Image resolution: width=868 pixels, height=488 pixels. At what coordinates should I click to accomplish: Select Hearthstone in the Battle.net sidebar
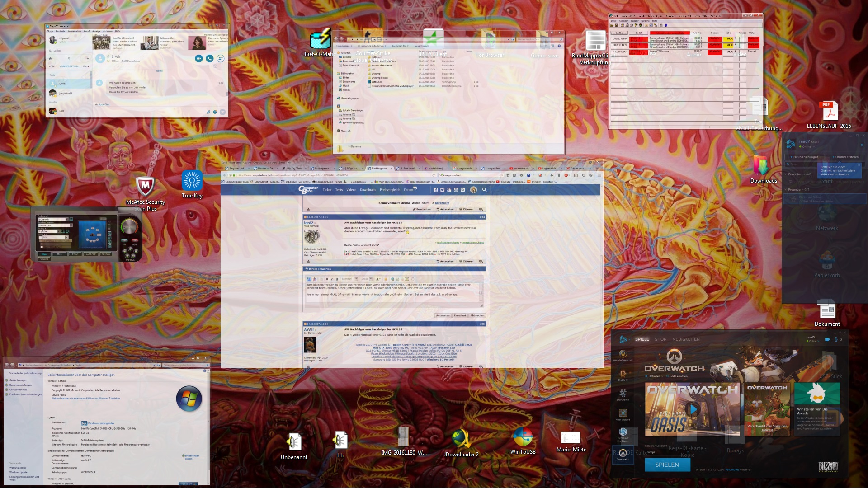pos(623,414)
